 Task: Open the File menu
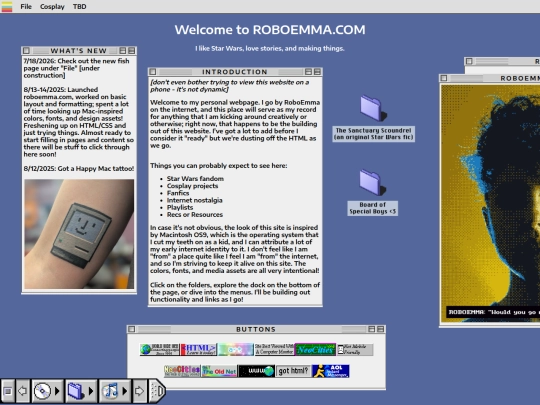(26, 7)
